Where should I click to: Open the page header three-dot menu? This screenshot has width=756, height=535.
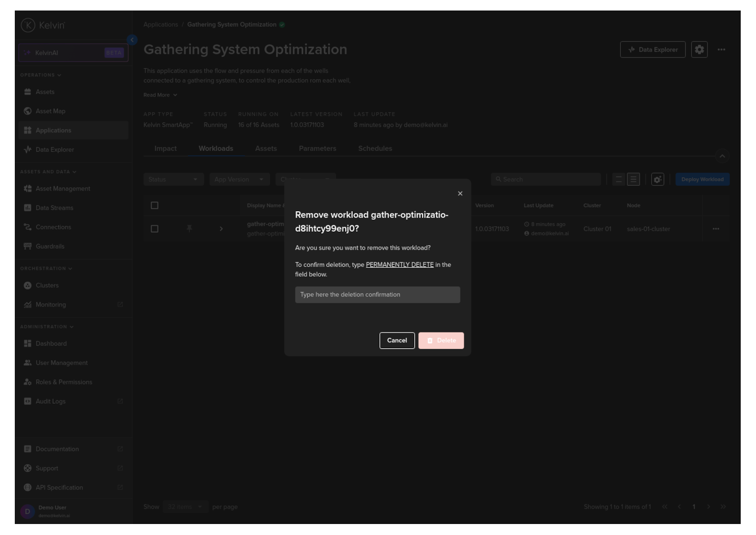[x=721, y=50]
